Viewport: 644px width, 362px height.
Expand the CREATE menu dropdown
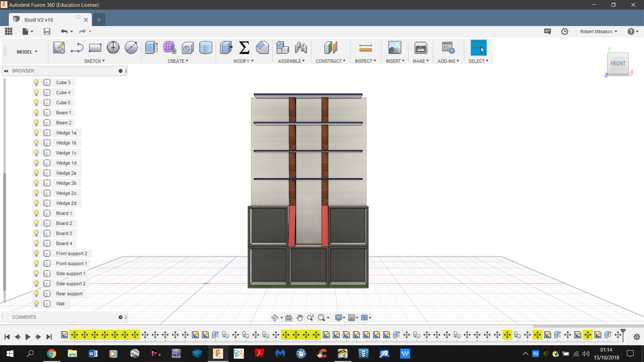[178, 61]
